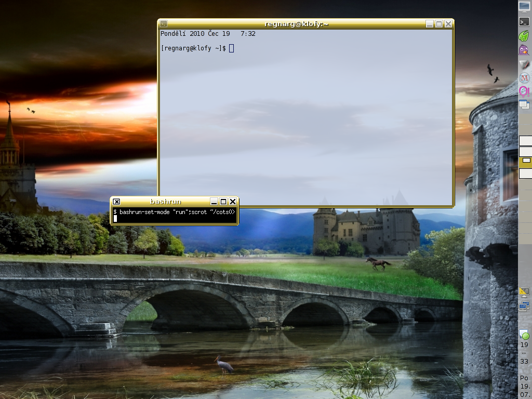Image resolution: width=532 pixels, height=399 pixels.
Task: Open the network computers icon in panel
Action: click(524, 306)
